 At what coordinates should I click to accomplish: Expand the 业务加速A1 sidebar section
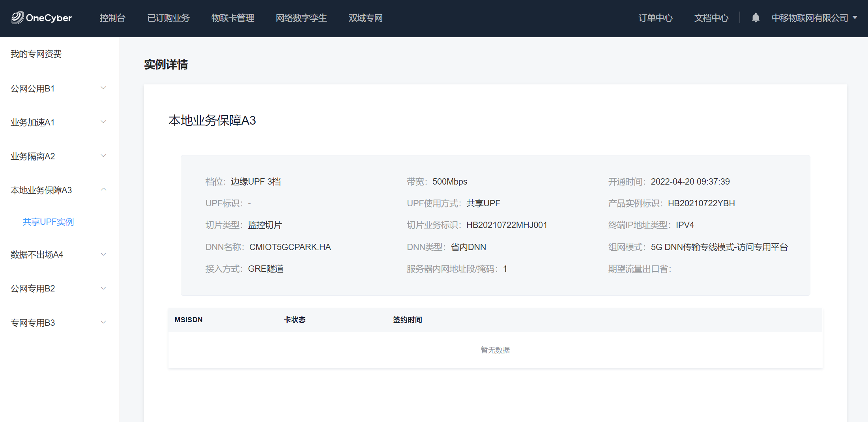[59, 122]
